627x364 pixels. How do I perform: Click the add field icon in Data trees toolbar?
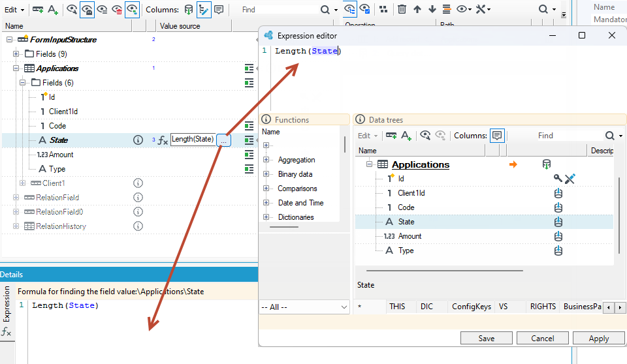tap(391, 136)
